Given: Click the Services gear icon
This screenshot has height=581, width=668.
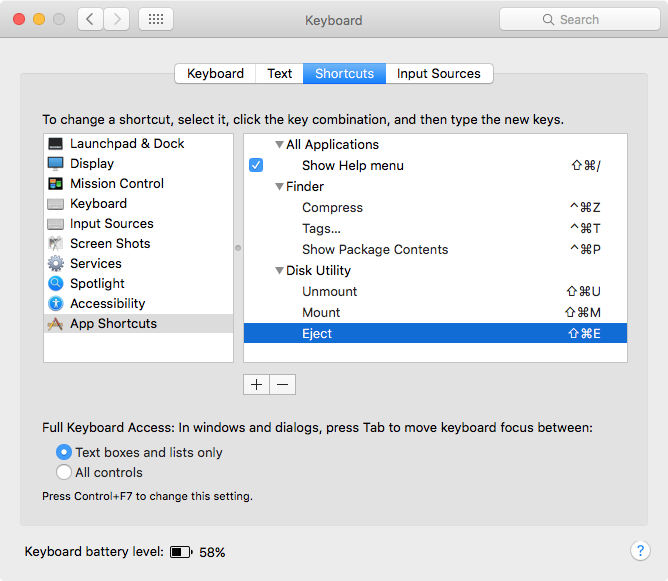Looking at the screenshot, I should (55, 264).
